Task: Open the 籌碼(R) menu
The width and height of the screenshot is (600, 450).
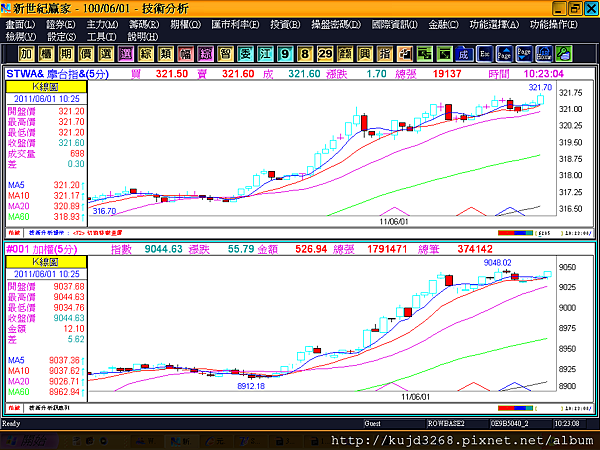Action: pyautogui.click(x=144, y=24)
